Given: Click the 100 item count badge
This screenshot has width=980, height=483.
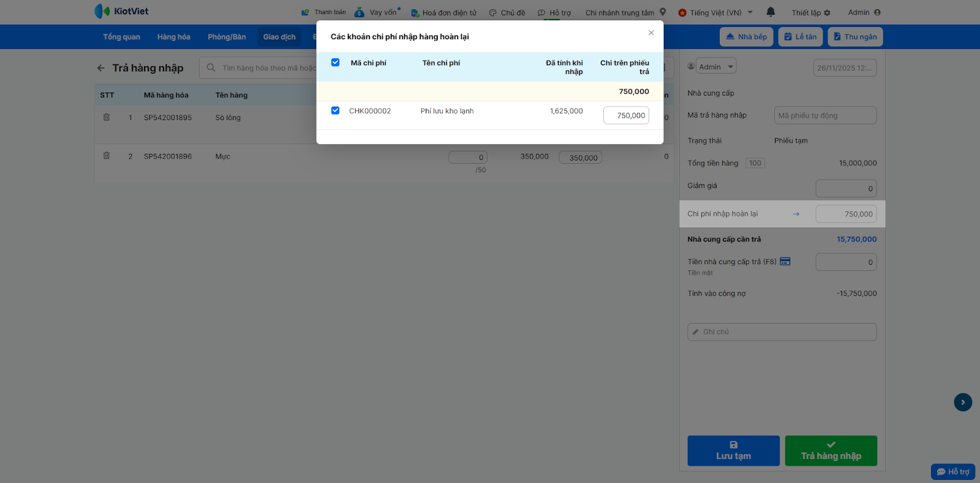Looking at the screenshot, I should [755, 163].
